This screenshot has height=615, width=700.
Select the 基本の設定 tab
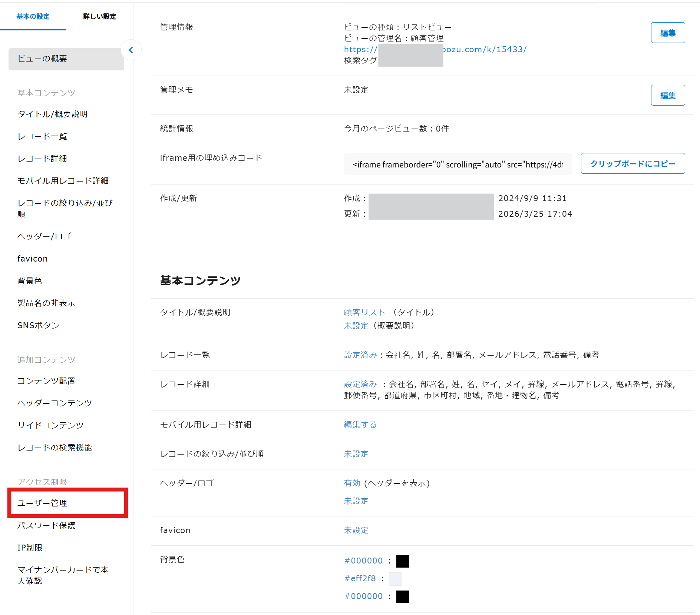tap(33, 16)
